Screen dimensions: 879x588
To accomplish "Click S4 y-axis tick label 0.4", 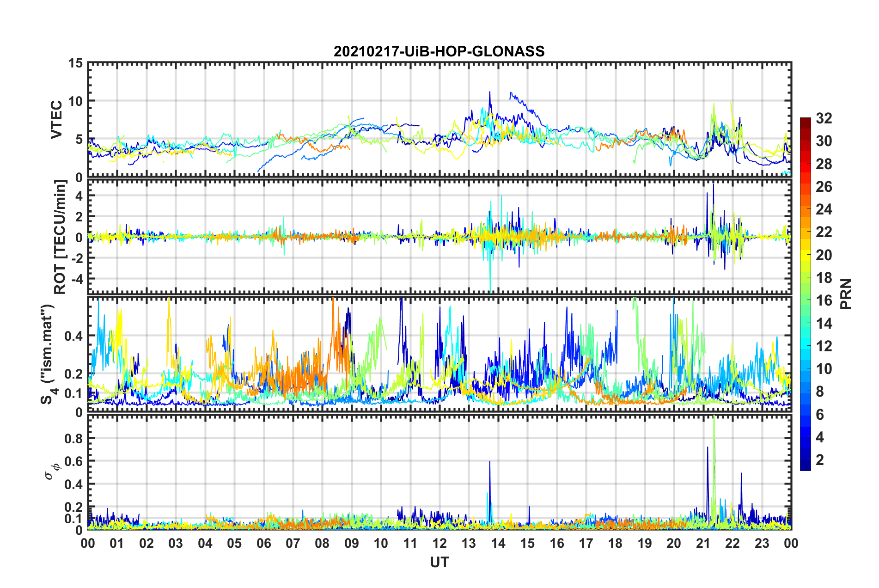I will pyautogui.click(x=73, y=336).
